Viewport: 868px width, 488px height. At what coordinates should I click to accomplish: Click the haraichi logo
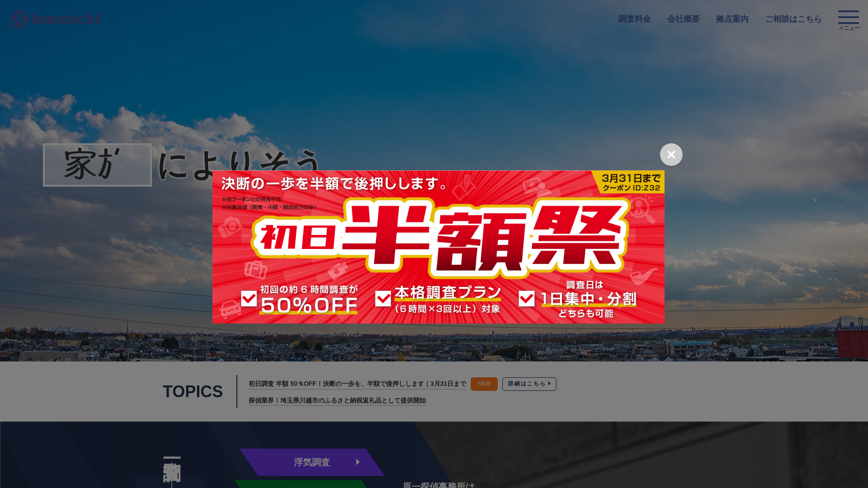click(55, 19)
